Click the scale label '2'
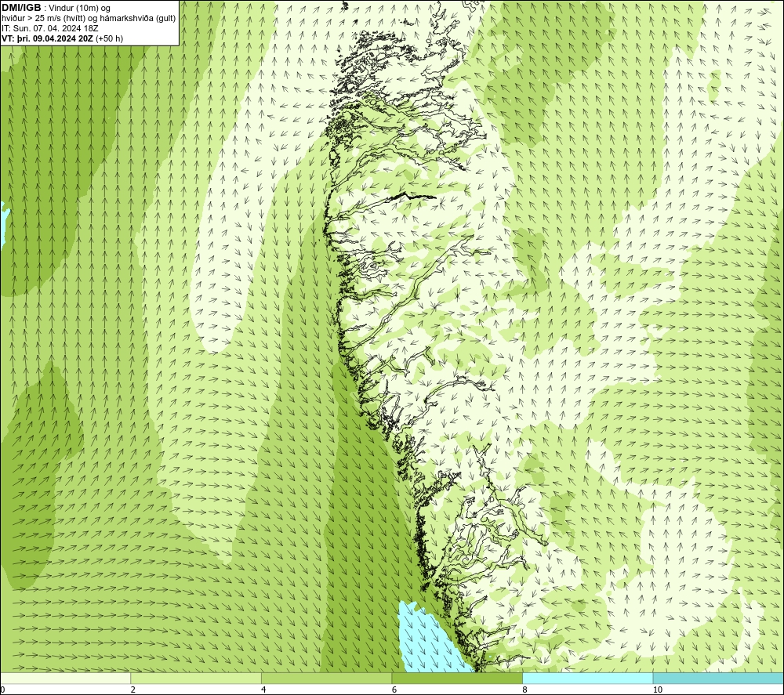 click(x=133, y=690)
